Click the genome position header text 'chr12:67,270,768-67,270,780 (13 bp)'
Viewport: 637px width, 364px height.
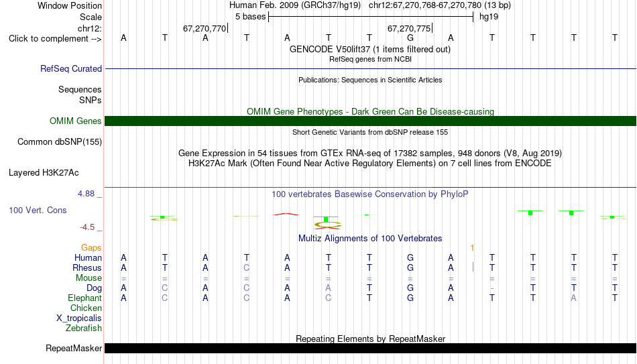(440, 5)
